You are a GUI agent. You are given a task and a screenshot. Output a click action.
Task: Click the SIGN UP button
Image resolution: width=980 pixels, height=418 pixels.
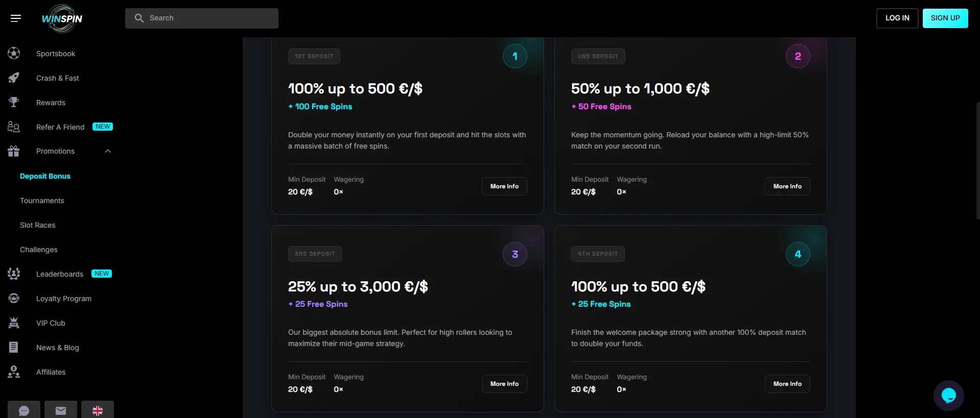(945, 18)
